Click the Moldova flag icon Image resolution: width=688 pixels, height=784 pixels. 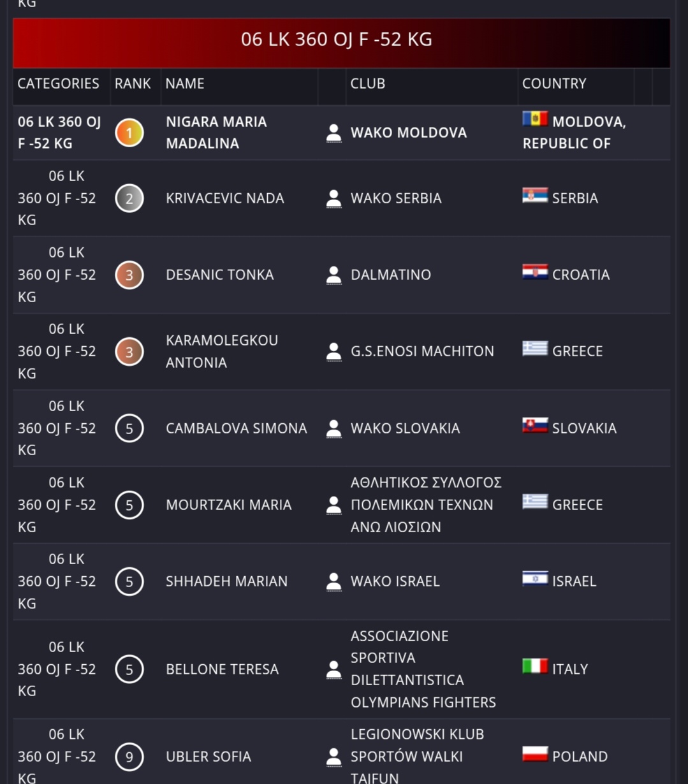click(x=535, y=119)
